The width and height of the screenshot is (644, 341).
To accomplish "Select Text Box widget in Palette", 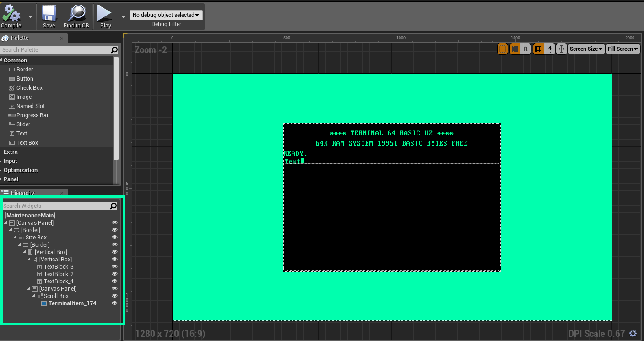I will pyautogui.click(x=24, y=143).
